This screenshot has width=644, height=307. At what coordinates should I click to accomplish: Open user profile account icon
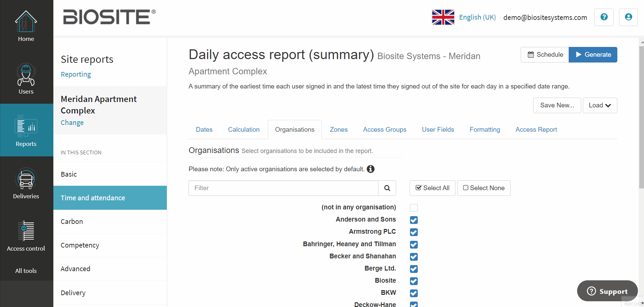click(628, 17)
